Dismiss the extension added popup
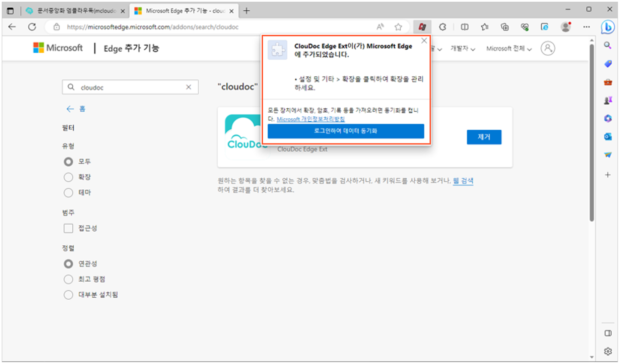The image size is (621, 364). click(x=424, y=41)
